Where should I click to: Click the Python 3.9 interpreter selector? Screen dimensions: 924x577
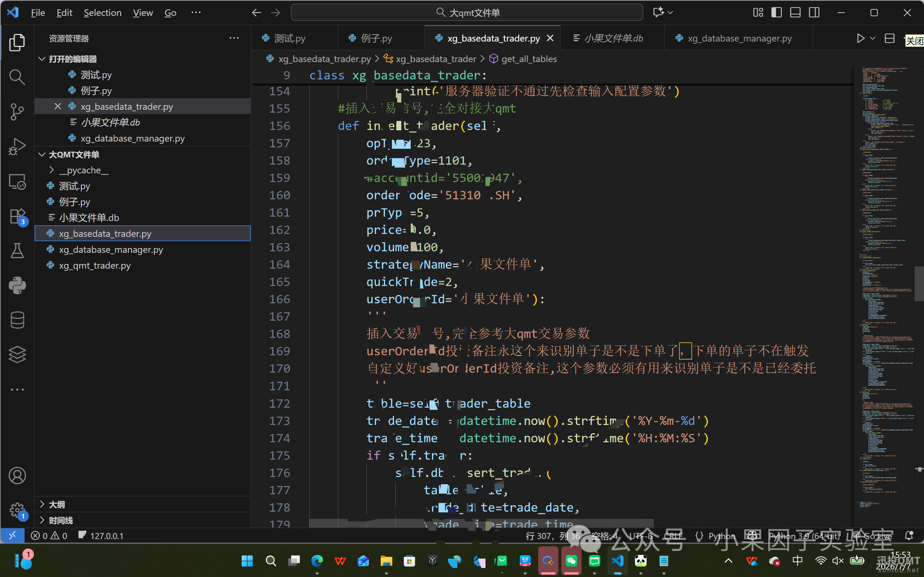[x=804, y=536]
